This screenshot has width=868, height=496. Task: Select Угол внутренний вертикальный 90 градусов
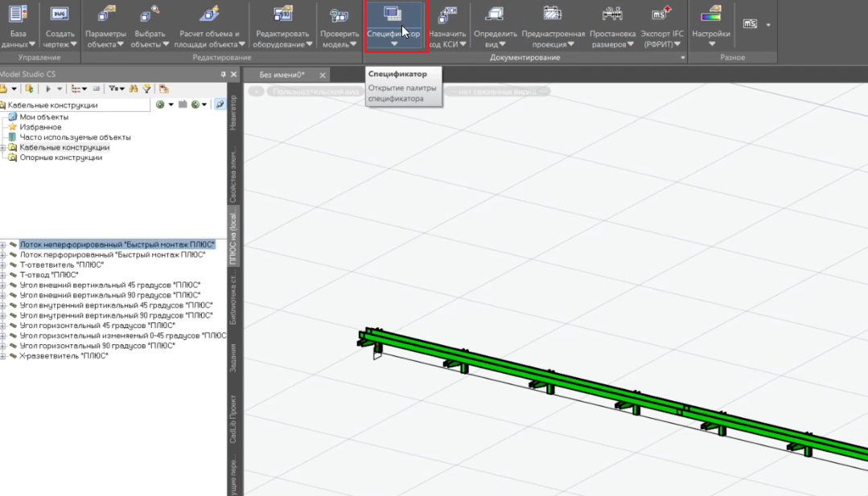[x=116, y=316]
